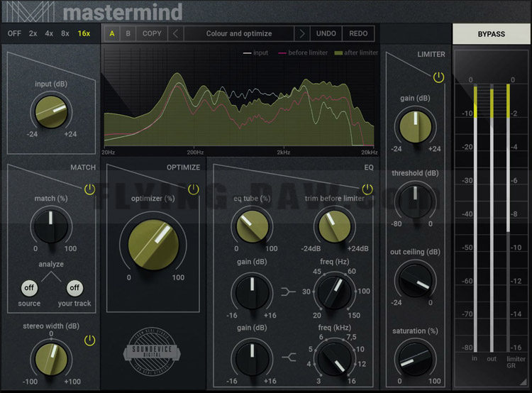Select preset slot A
This screenshot has width=532, height=393.
coord(112,33)
